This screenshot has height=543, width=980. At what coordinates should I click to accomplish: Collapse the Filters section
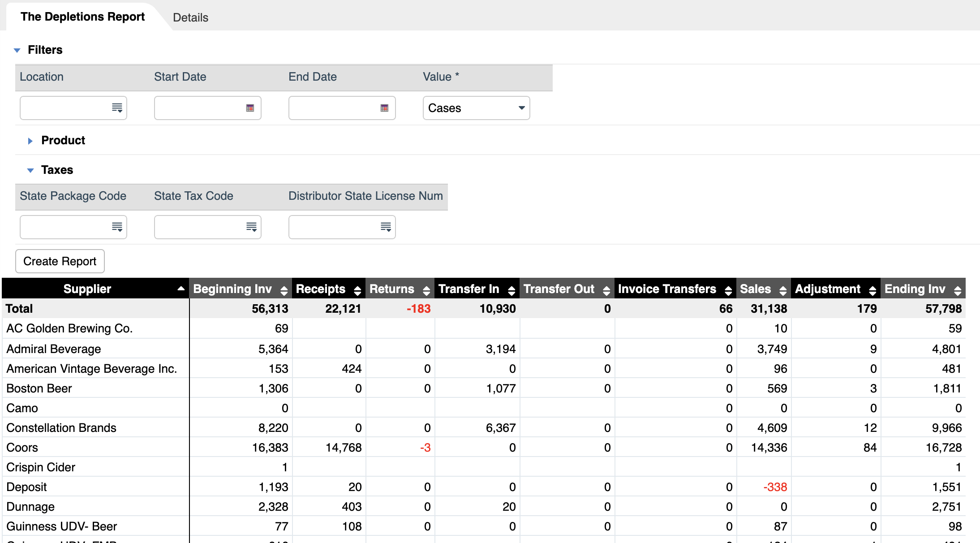(x=17, y=50)
